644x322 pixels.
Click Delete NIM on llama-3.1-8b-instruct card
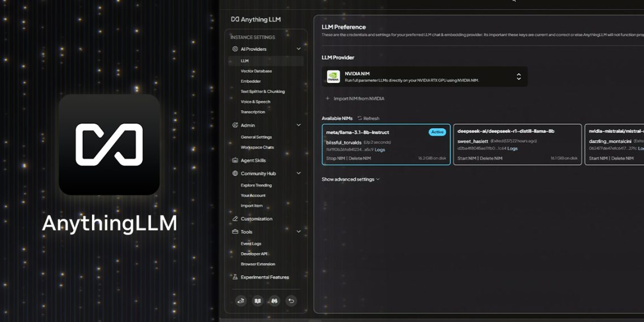pyautogui.click(x=360, y=158)
